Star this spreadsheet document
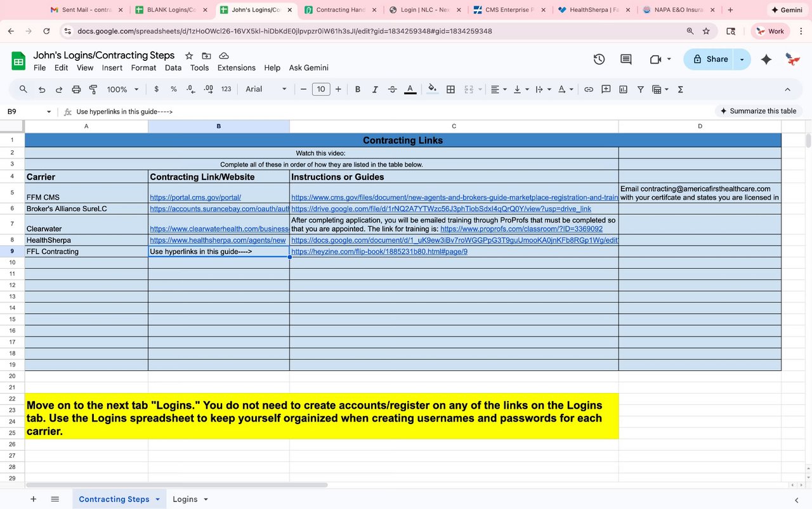 [x=188, y=56]
